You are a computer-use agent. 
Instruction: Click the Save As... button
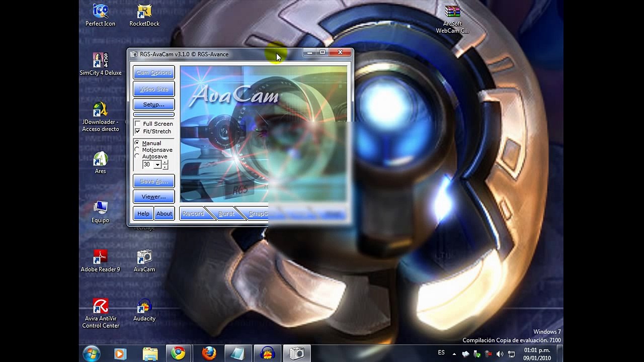tap(154, 181)
